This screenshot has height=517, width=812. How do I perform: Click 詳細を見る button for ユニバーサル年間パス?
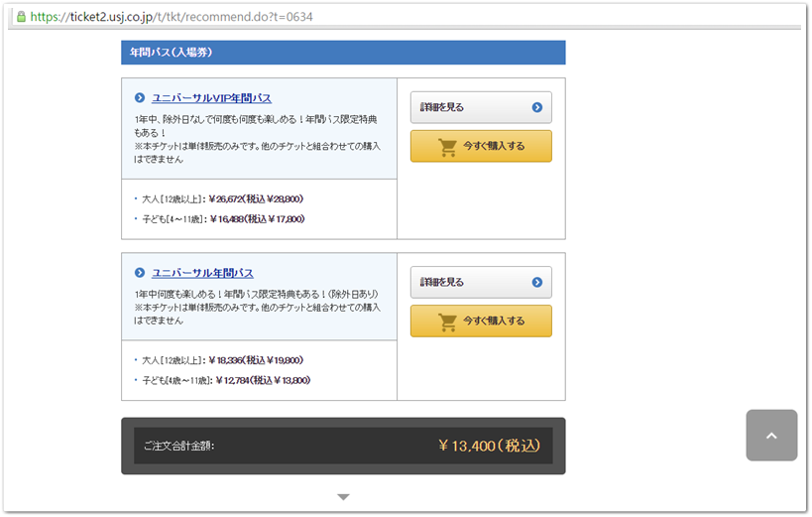[x=481, y=282]
